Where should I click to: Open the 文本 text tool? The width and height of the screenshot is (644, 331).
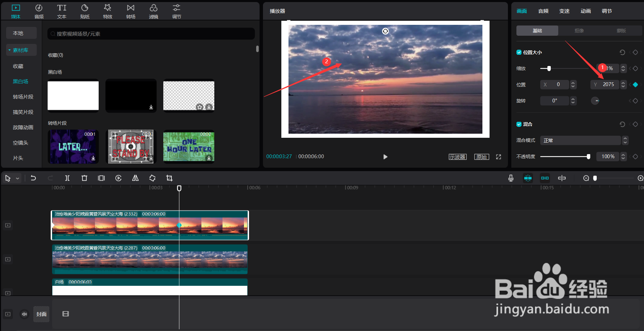[62, 11]
